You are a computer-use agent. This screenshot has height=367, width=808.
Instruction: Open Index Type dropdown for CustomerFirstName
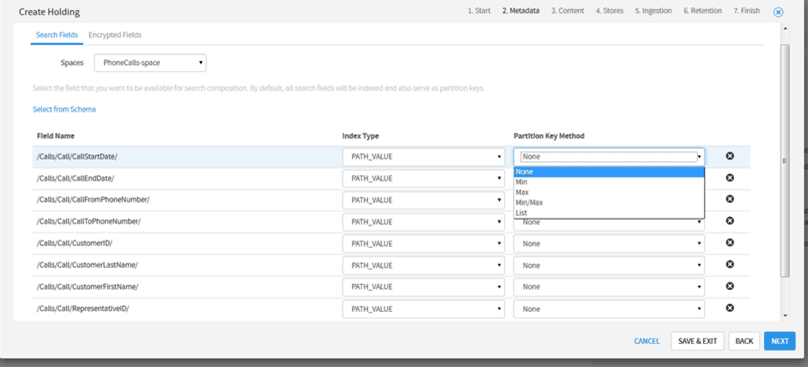coord(424,287)
